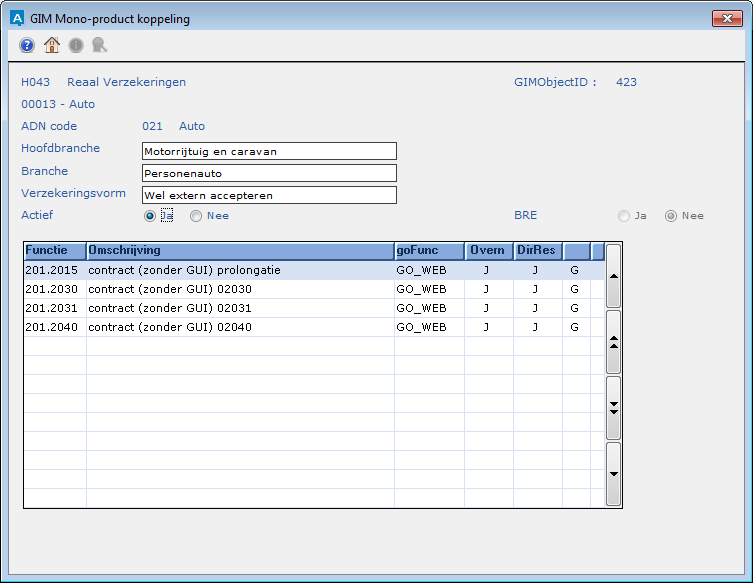Click the goFunc column header
This screenshot has height=583, width=753.
[429, 250]
